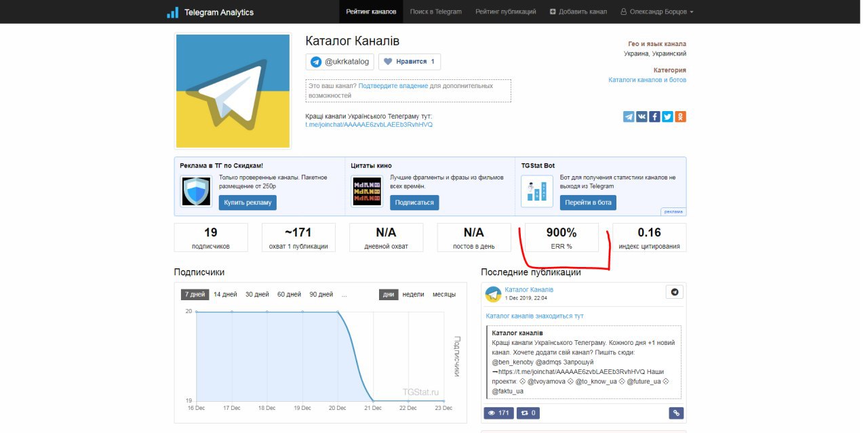Open the Рейтинг каналов tab
Image resolution: width=868 pixels, height=433 pixels.
(371, 12)
